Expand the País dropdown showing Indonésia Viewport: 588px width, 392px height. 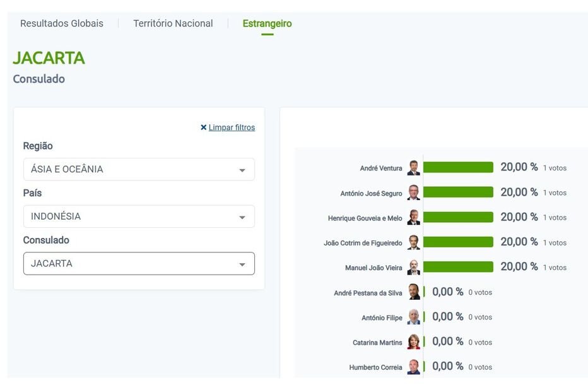tap(139, 217)
